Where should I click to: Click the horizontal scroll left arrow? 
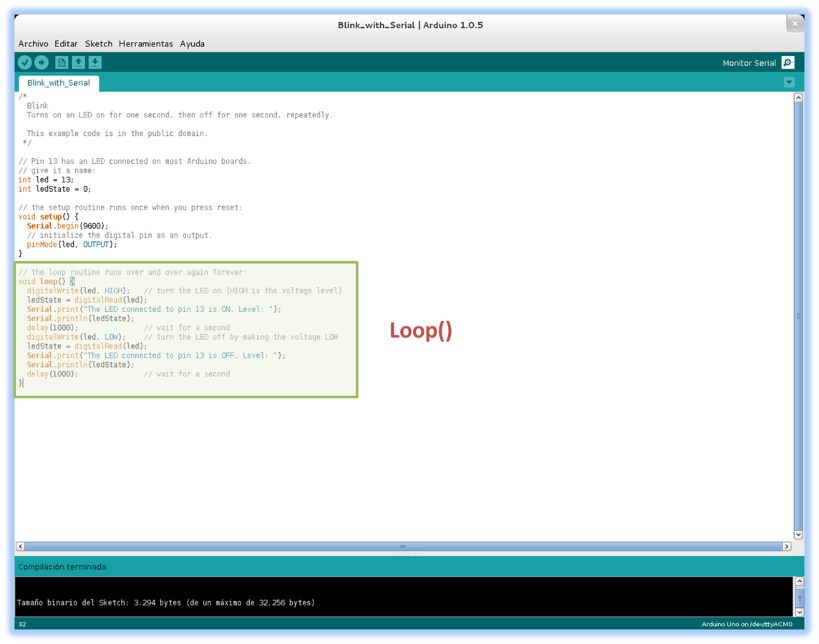tap(20, 547)
